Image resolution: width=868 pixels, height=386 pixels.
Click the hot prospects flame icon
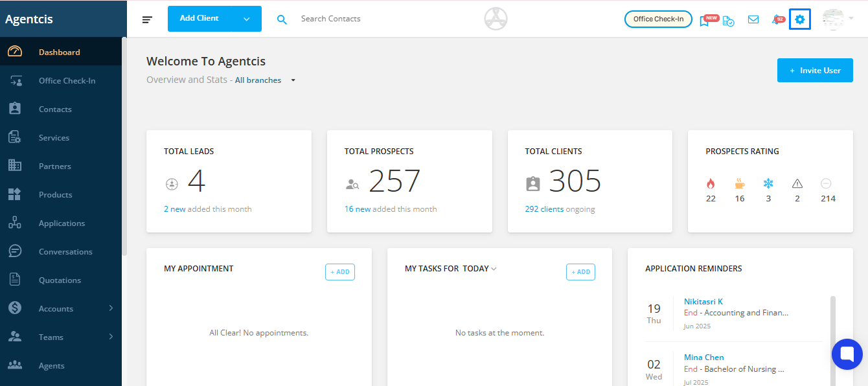(x=711, y=183)
